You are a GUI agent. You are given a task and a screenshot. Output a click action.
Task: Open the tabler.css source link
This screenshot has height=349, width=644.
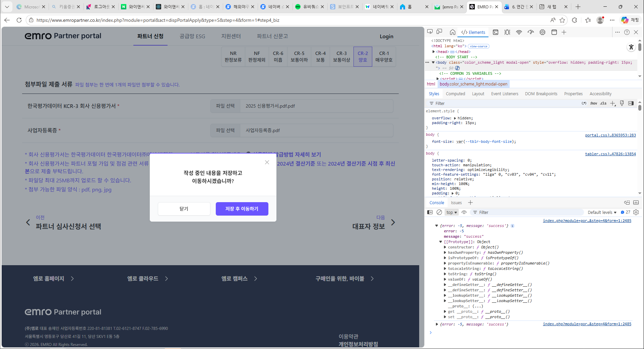tap(610, 154)
